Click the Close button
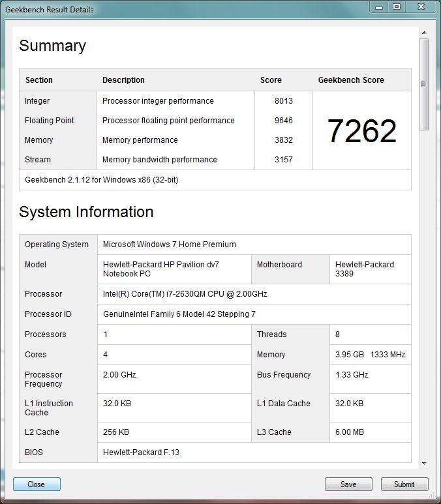The image size is (441, 504). point(37,484)
